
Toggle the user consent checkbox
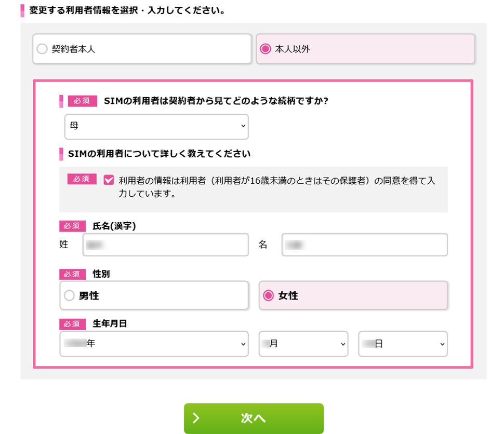point(109,180)
